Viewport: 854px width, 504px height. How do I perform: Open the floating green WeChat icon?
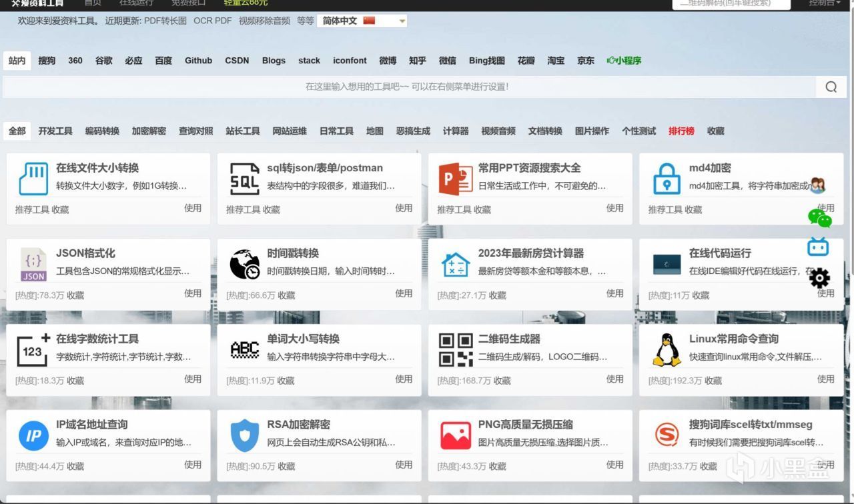(819, 218)
